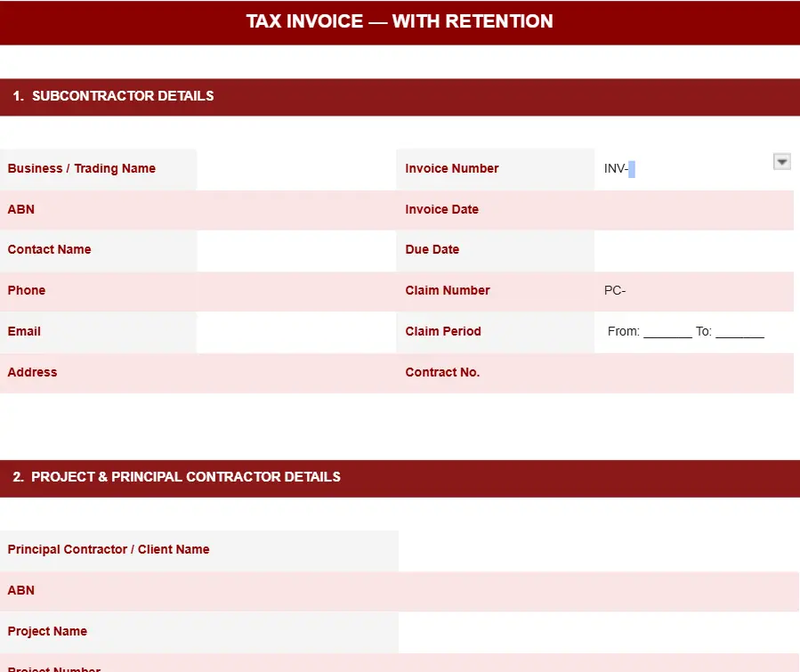Click the Tax Invoice — With Retention title
The width and height of the screenshot is (800, 672).
(x=400, y=21)
